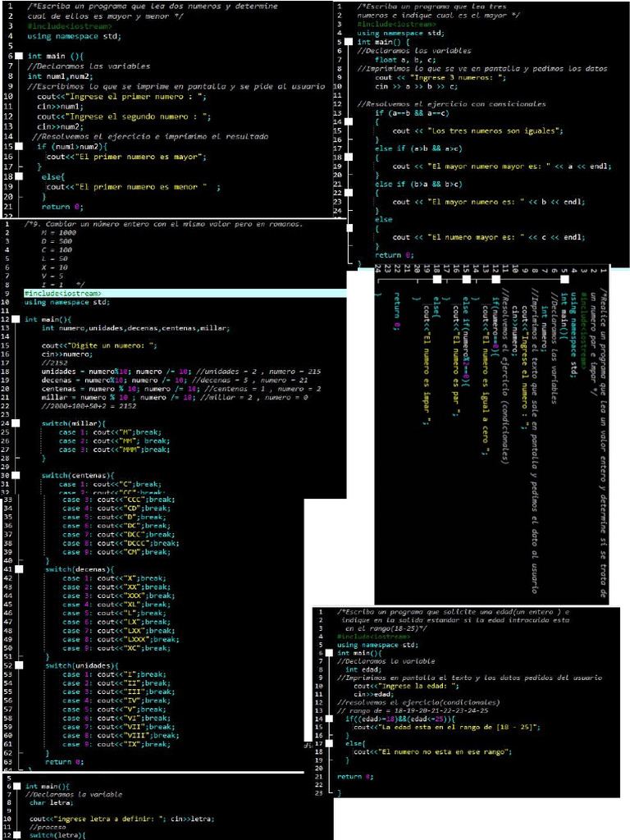Screen dimensions: 630x840
Task: Collapse the block under "else if (a>b && a>c)"
Action: point(349,157)
